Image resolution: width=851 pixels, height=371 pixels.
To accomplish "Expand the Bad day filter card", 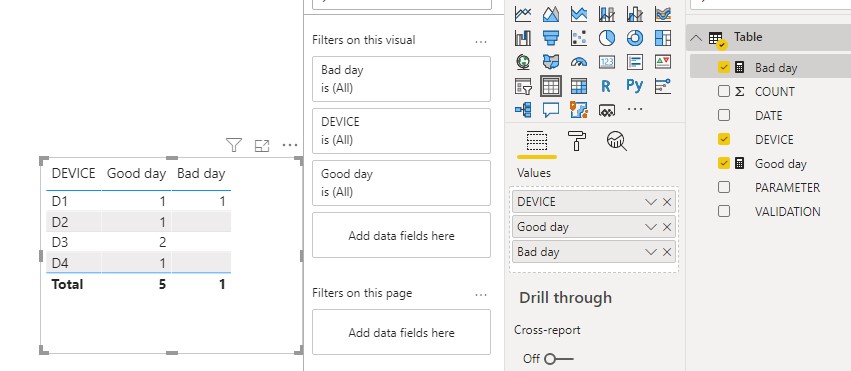I will tap(401, 79).
